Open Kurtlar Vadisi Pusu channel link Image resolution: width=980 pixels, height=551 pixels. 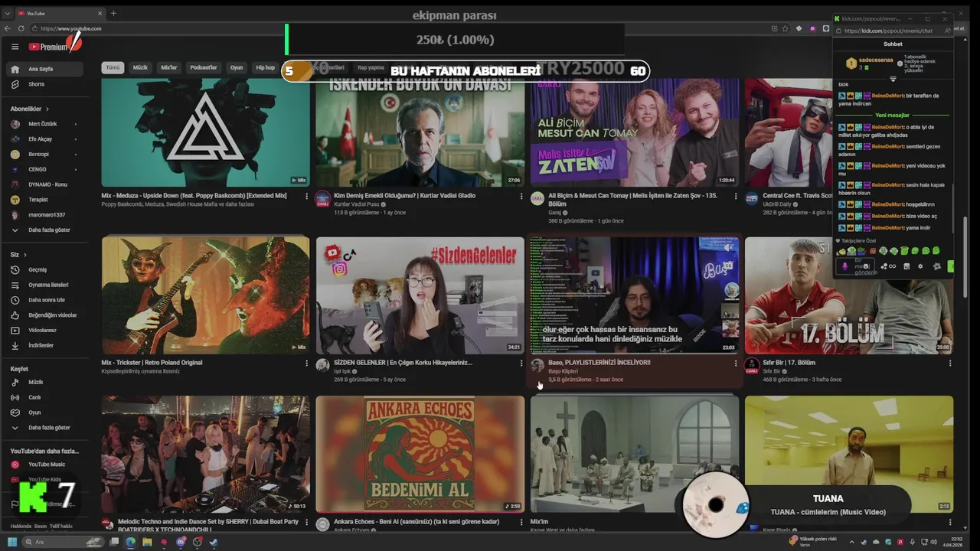coord(357,204)
